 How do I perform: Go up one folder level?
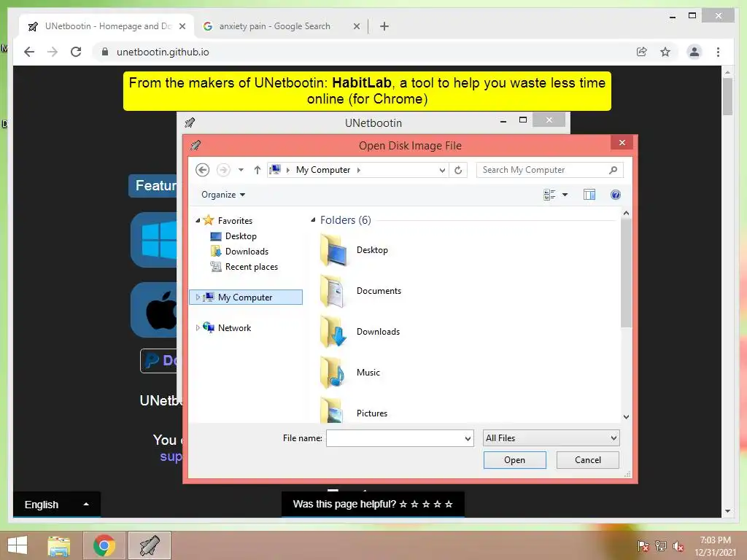point(258,170)
